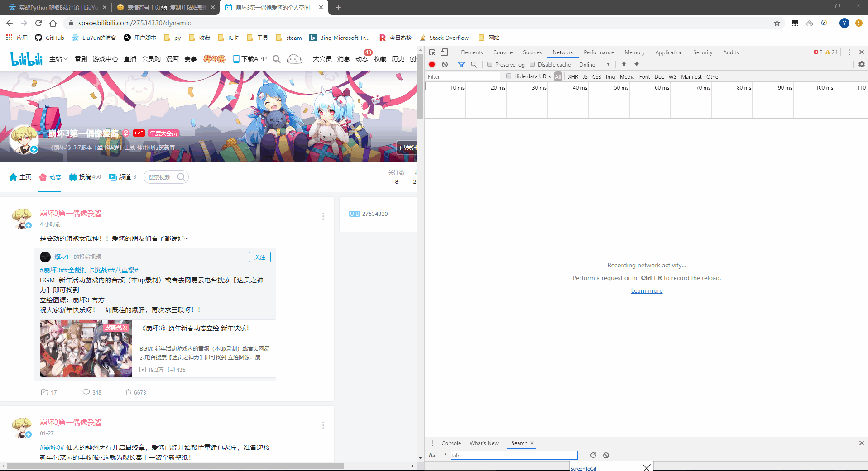This screenshot has height=471, width=868.
Task: Click the vertical page scrollbar thumb
Action: click(420, 86)
